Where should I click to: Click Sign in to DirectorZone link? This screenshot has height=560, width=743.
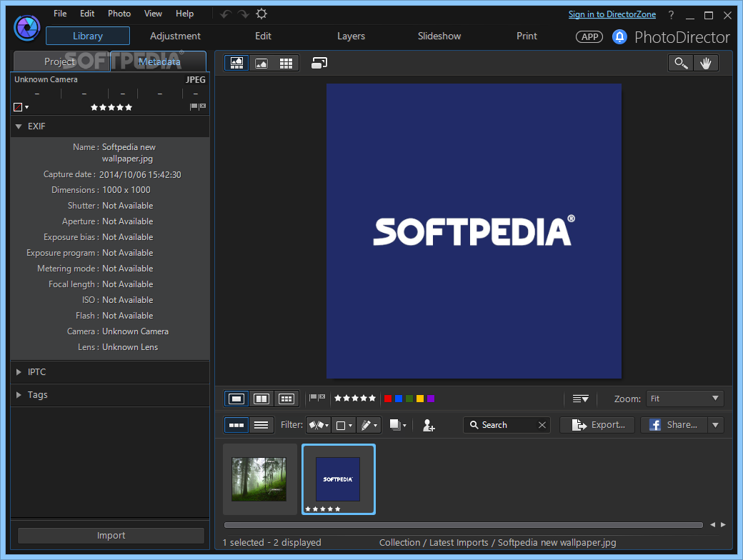click(612, 14)
